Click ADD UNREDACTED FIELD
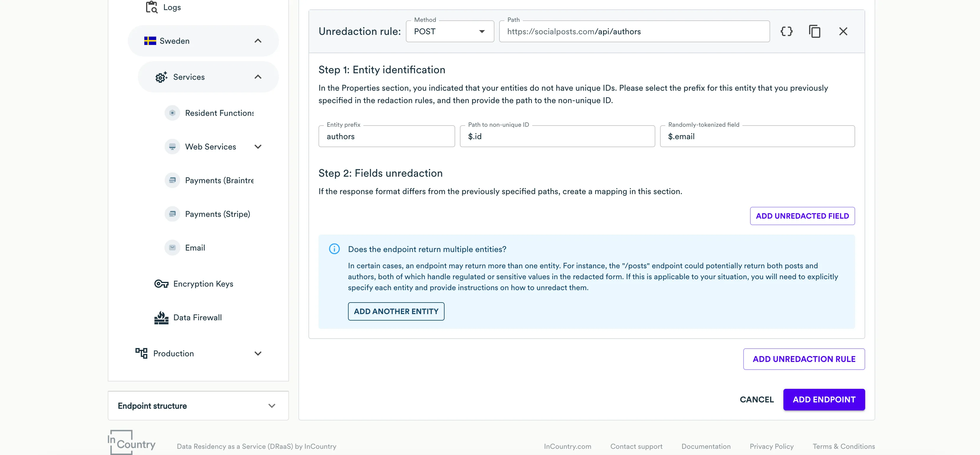The height and width of the screenshot is (455, 980). tap(802, 216)
